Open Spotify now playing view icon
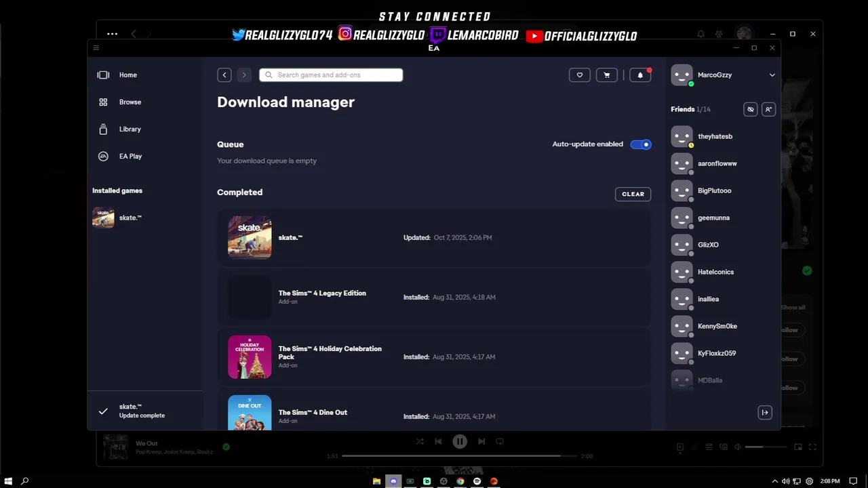Screen dimensions: 868x488 coord(680,447)
